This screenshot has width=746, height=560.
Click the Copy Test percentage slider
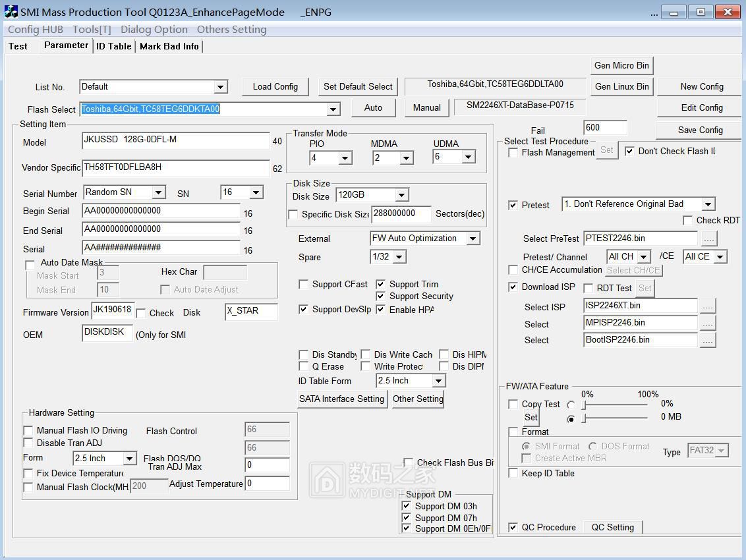tap(615, 405)
